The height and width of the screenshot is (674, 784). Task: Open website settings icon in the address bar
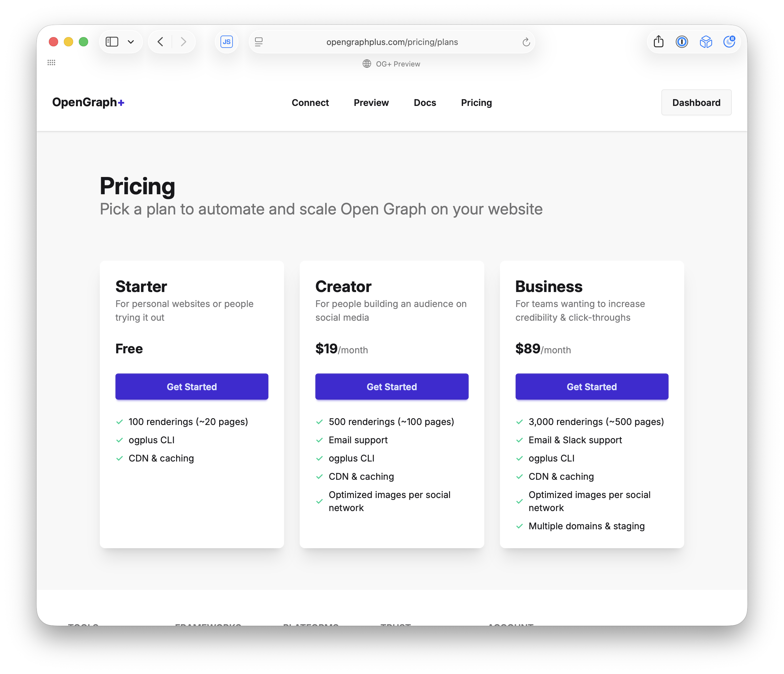(x=259, y=42)
